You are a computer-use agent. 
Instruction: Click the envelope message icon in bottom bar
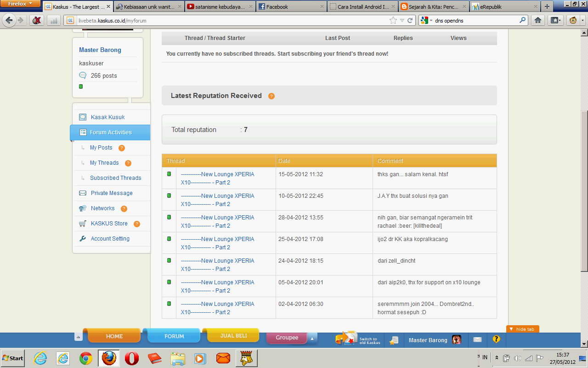pos(477,339)
